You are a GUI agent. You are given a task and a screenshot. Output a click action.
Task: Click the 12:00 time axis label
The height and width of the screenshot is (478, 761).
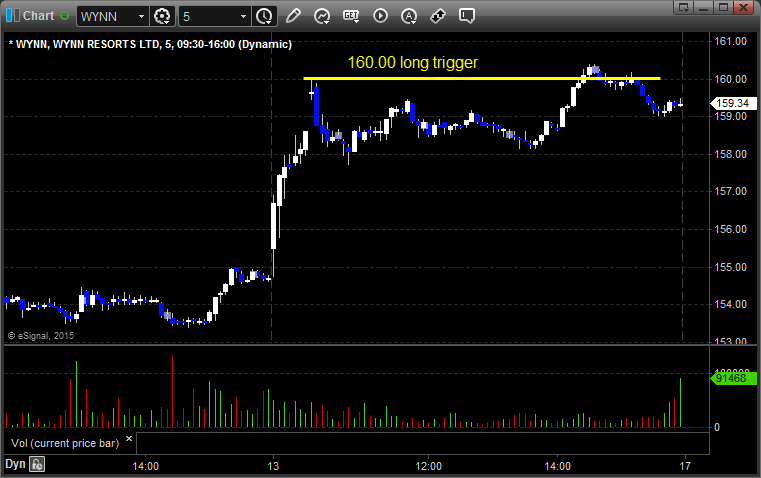pyautogui.click(x=429, y=466)
